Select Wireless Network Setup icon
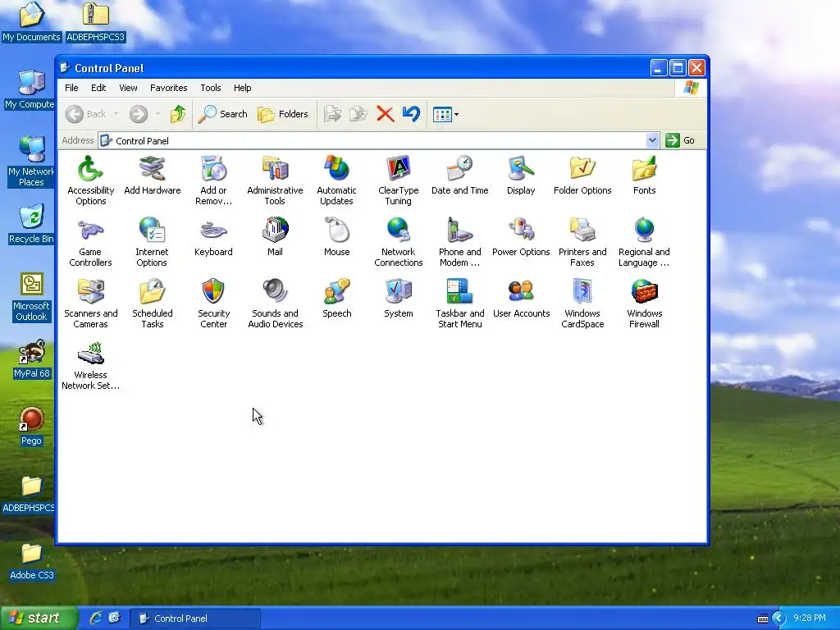Image resolution: width=840 pixels, height=630 pixels. (x=90, y=365)
